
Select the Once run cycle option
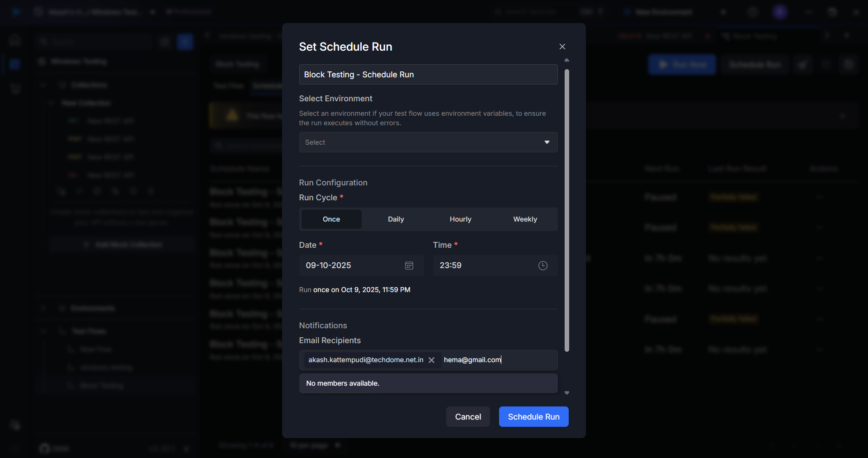click(331, 219)
